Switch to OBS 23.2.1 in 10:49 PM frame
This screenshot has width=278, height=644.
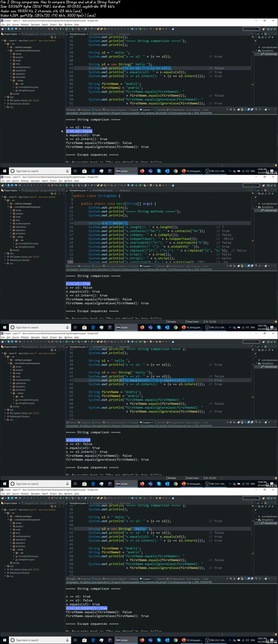(x=216, y=484)
